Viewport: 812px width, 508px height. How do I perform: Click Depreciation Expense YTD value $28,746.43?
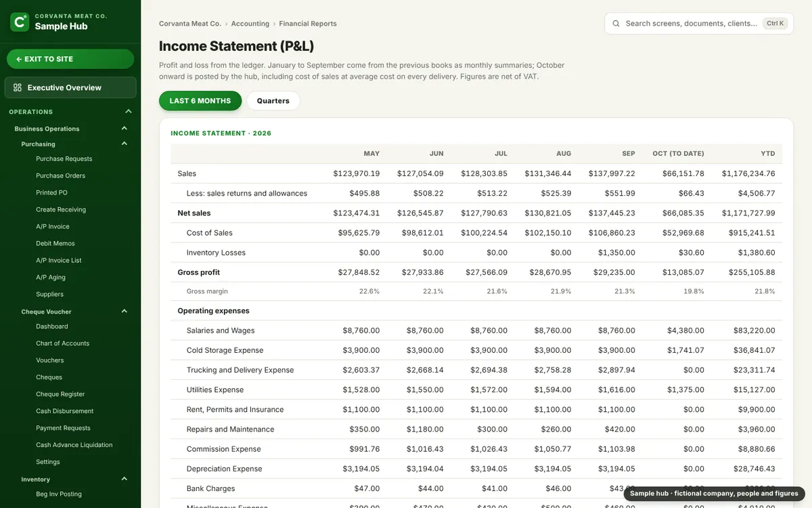[x=754, y=468]
